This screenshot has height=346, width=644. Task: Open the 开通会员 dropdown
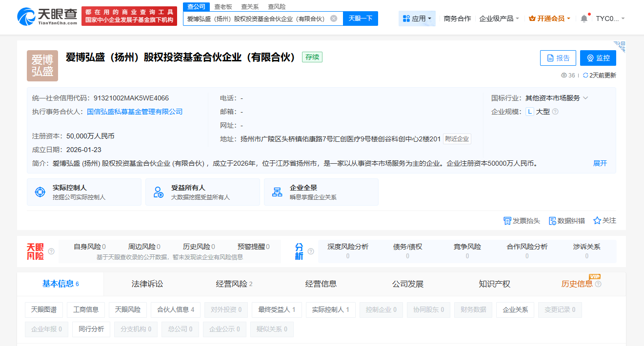pyautogui.click(x=549, y=19)
